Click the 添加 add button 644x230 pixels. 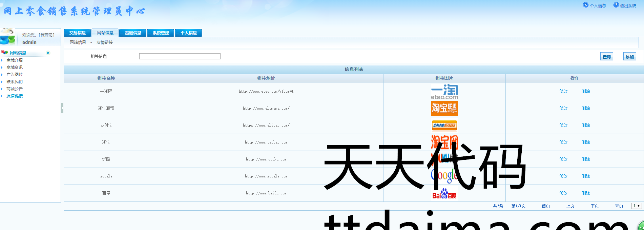coord(629,57)
